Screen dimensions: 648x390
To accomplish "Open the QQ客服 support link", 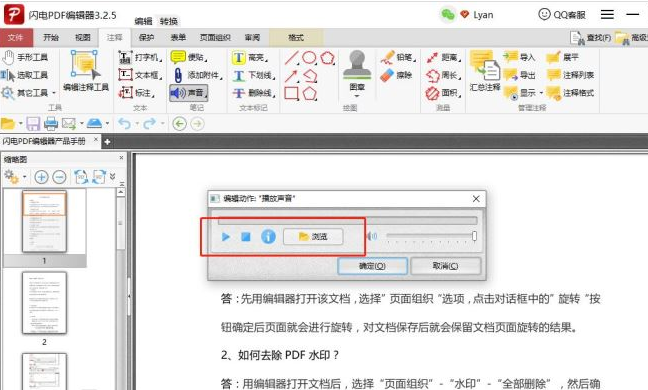I will point(562,15).
